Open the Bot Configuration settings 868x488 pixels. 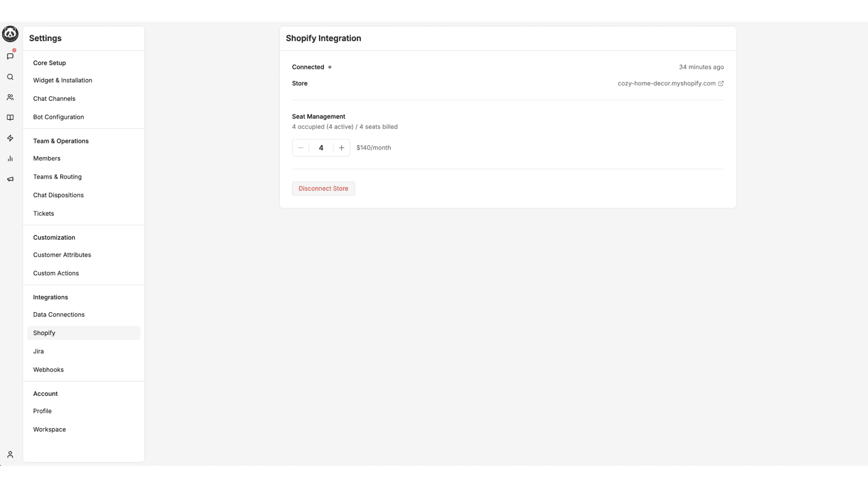pos(58,117)
